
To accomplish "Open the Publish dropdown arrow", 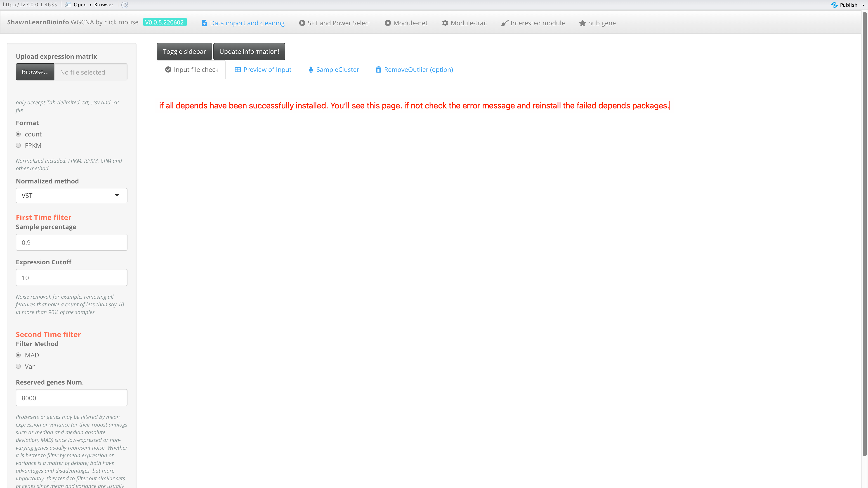I will point(863,5).
